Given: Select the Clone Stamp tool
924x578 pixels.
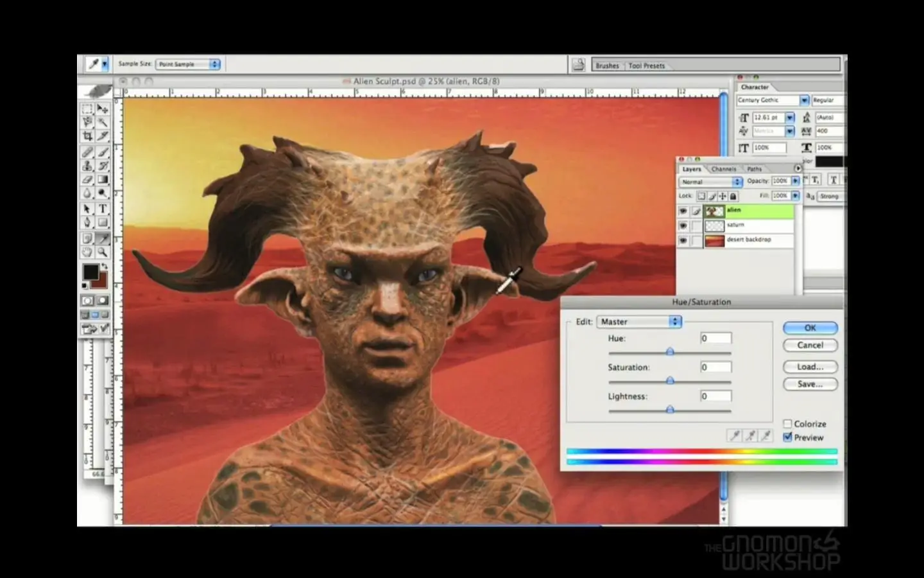Looking at the screenshot, I should click(87, 166).
